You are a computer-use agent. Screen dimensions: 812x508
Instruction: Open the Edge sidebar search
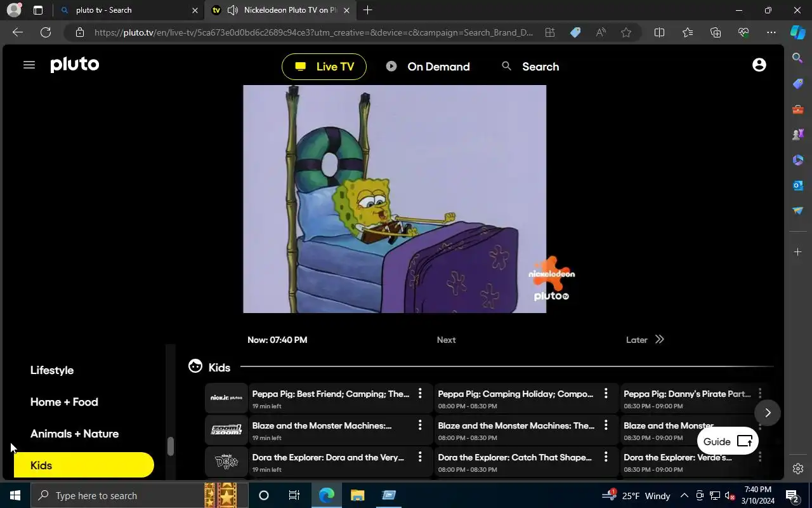[798, 58]
